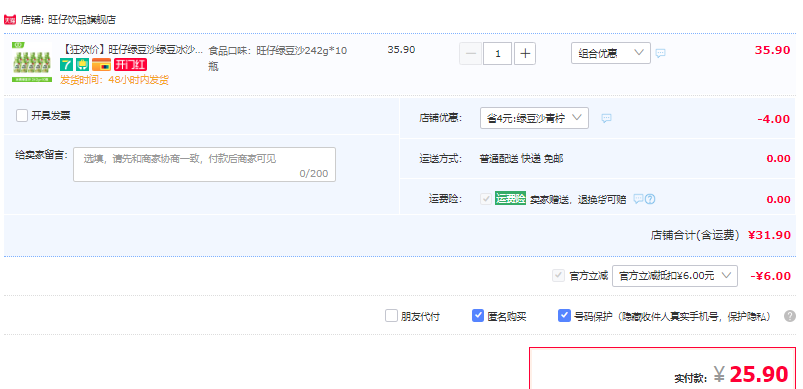Viewport: 803px width, 389px height.
Task: Click the green 7-day return badge
Action: point(67,64)
